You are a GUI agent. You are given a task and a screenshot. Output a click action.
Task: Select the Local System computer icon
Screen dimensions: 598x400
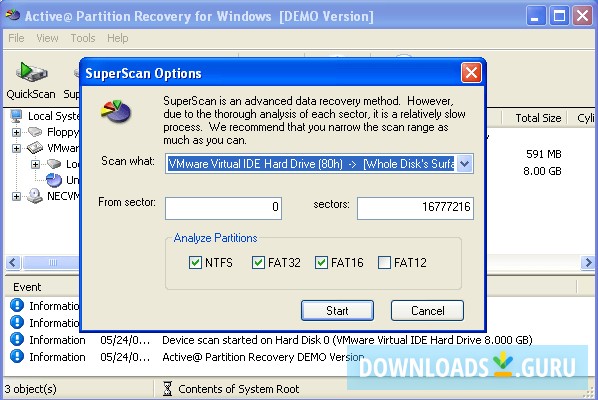coord(16,116)
